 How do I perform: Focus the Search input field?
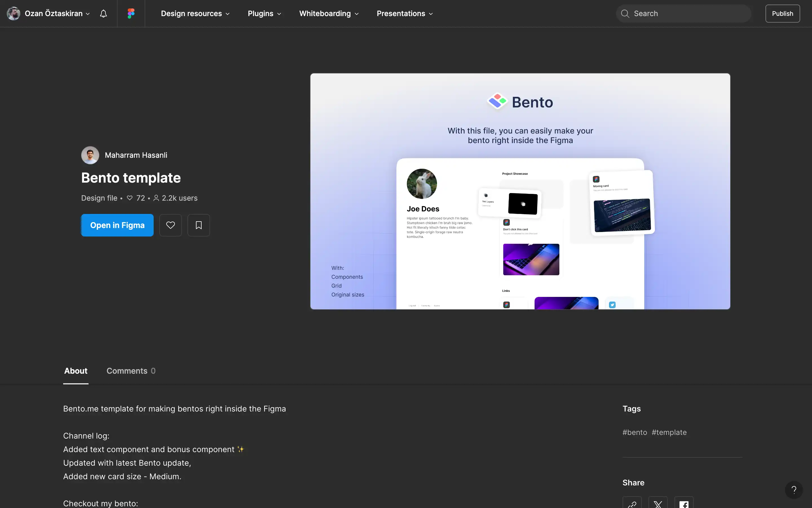click(683, 14)
